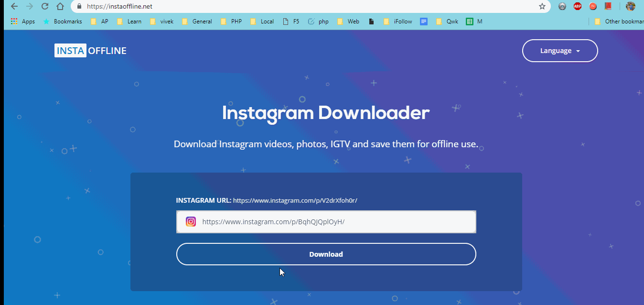Image resolution: width=644 pixels, height=305 pixels.
Task: Open the Google Docs bookmark icon
Action: click(x=423, y=22)
